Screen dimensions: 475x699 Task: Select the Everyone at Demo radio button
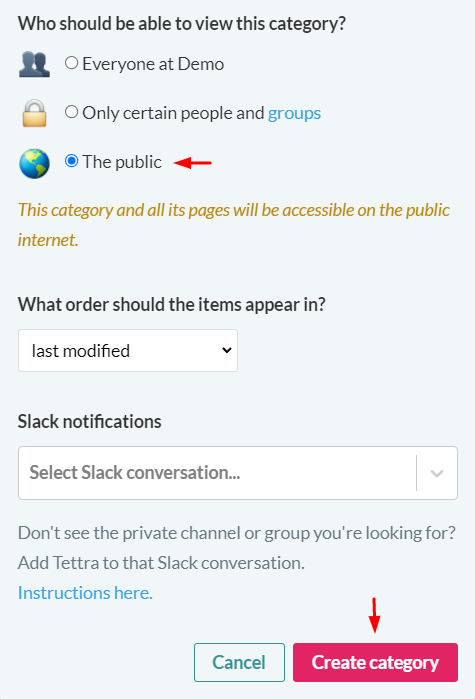(x=71, y=63)
